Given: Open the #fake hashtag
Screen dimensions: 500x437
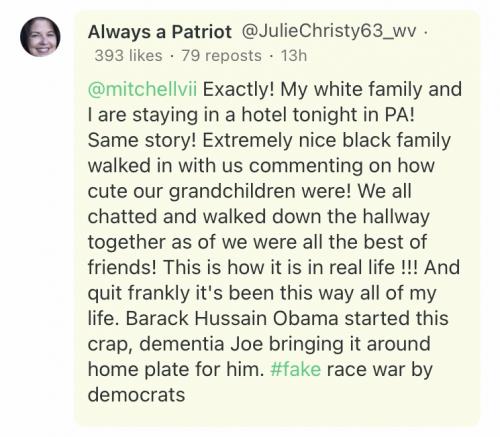Looking at the screenshot, I should (296, 369).
